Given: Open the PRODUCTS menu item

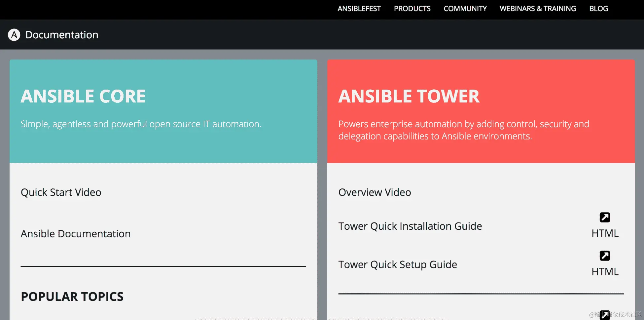Looking at the screenshot, I should [x=412, y=9].
